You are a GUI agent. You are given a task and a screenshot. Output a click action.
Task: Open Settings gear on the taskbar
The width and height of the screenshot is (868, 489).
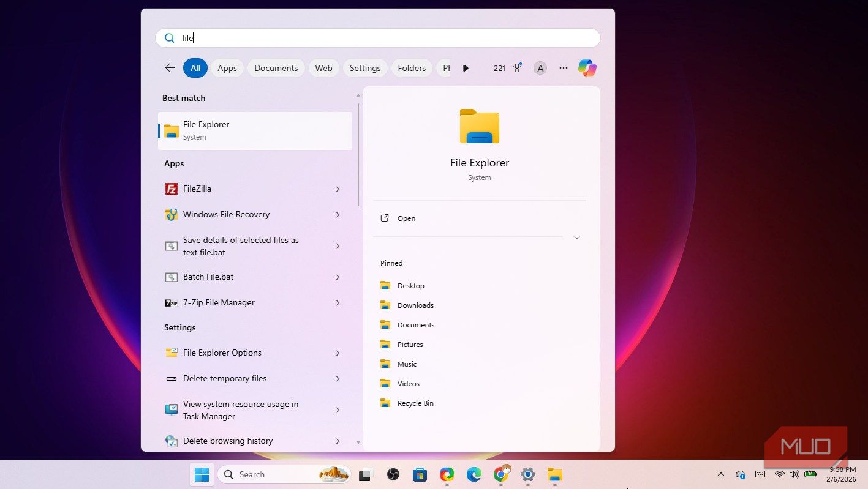[528, 474]
